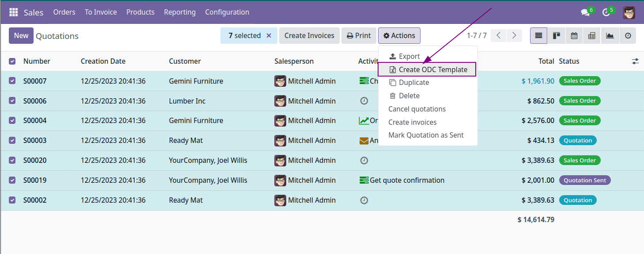The image size is (644, 254).
Task: Switch to pivot table view
Action: [592, 36]
